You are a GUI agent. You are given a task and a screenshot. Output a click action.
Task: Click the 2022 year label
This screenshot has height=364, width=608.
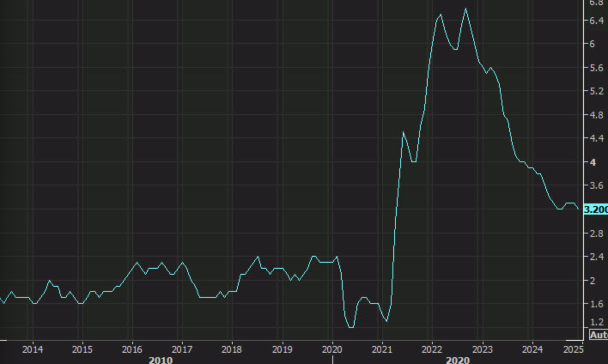432,349
